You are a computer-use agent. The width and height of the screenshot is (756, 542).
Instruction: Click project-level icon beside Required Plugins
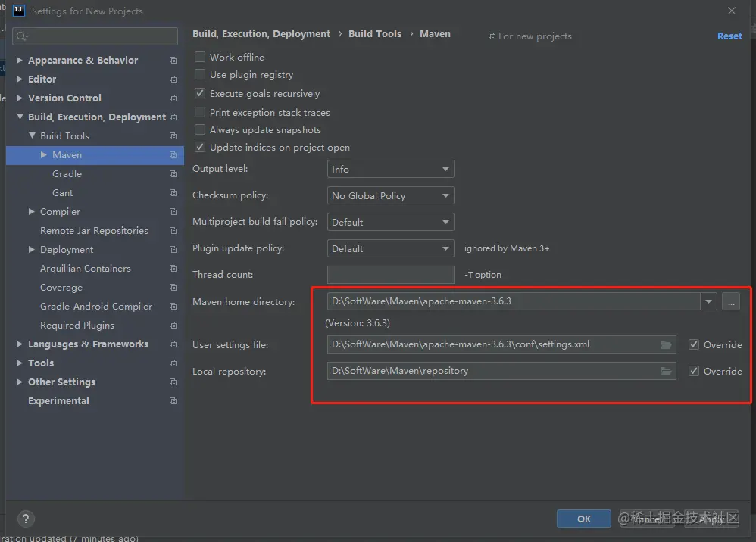point(173,326)
